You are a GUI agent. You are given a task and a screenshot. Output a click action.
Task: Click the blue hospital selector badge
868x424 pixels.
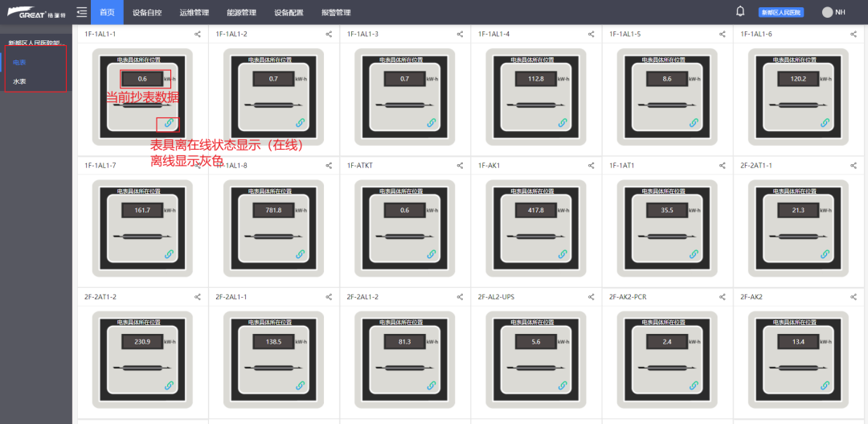780,12
